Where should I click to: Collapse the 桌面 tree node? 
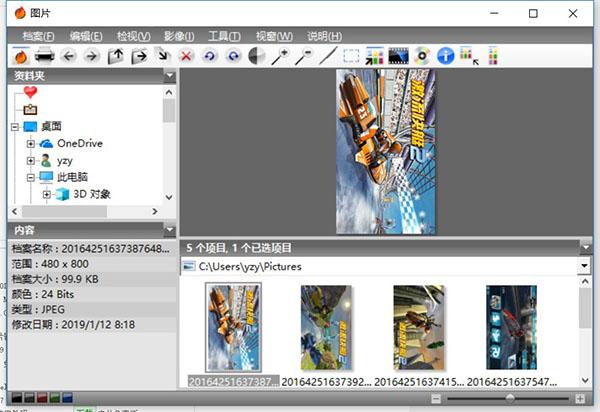(15, 127)
